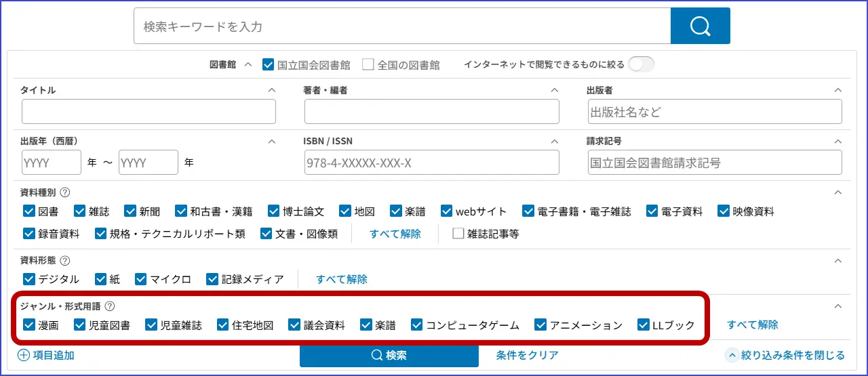The height and width of the screenshot is (376, 868).
Task: Enable the インターネットで閲覧できるものに絞る toggle
Action: click(641, 64)
